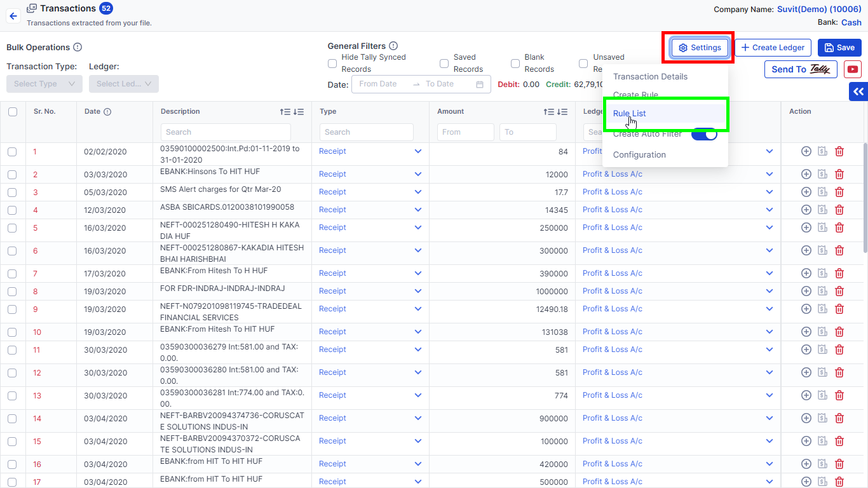Click the Save button
The image size is (868, 488).
point(839,48)
